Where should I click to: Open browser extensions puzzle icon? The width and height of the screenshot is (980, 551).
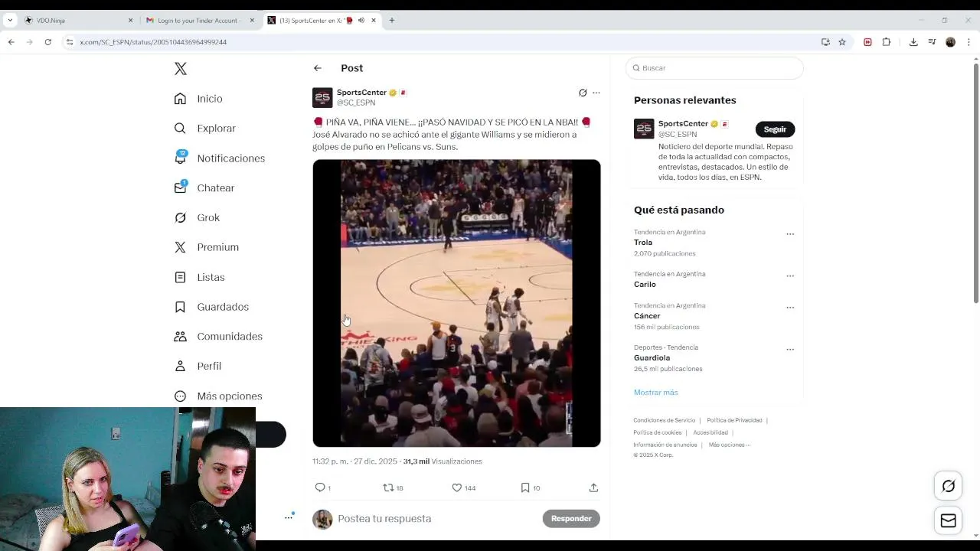(887, 42)
